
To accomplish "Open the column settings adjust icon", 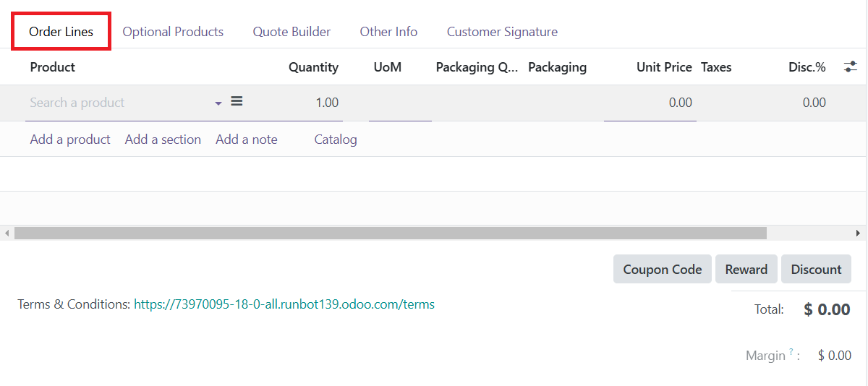I will pos(851,67).
